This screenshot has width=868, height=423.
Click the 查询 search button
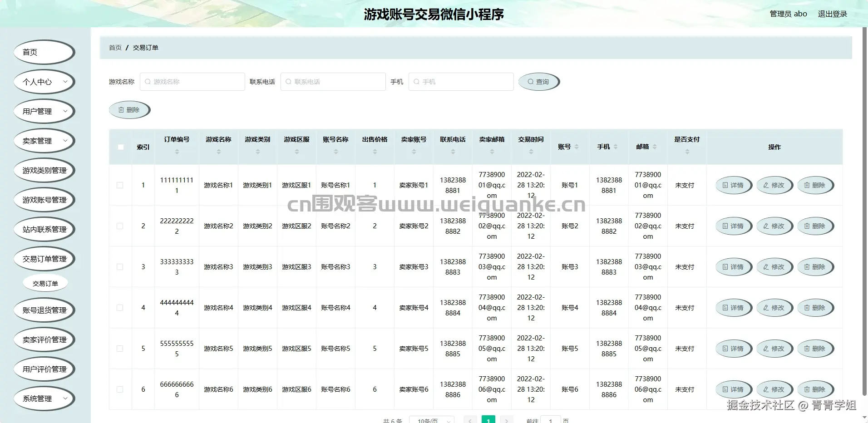[539, 82]
